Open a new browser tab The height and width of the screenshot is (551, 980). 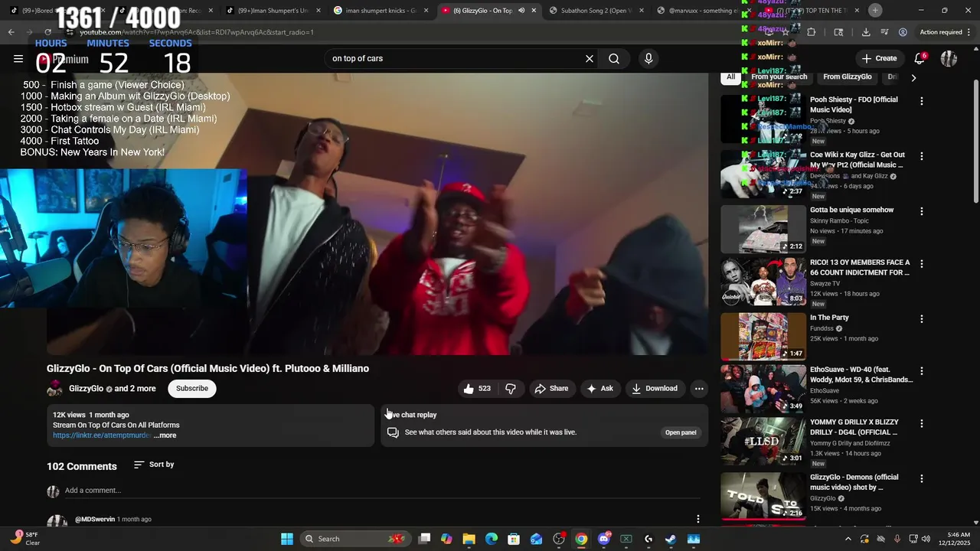875,10
